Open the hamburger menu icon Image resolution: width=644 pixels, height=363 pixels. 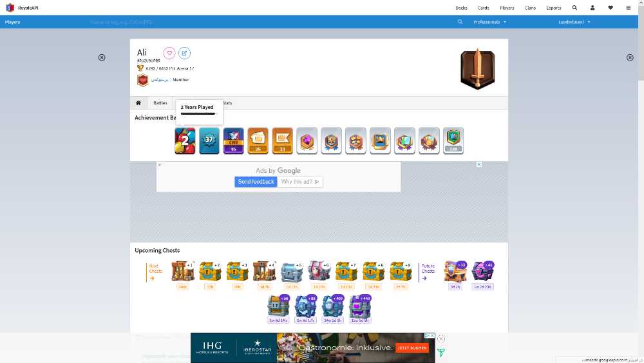click(628, 7)
